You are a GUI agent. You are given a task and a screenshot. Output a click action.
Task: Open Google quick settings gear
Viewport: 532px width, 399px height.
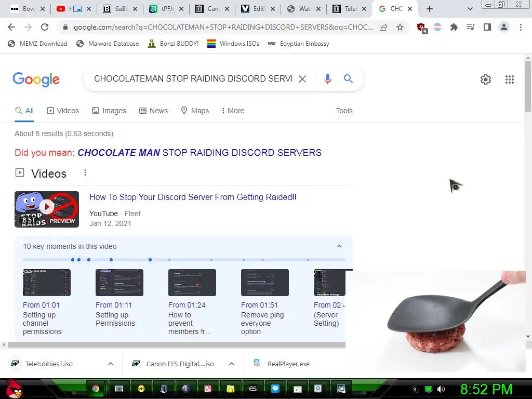click(486, 79)
